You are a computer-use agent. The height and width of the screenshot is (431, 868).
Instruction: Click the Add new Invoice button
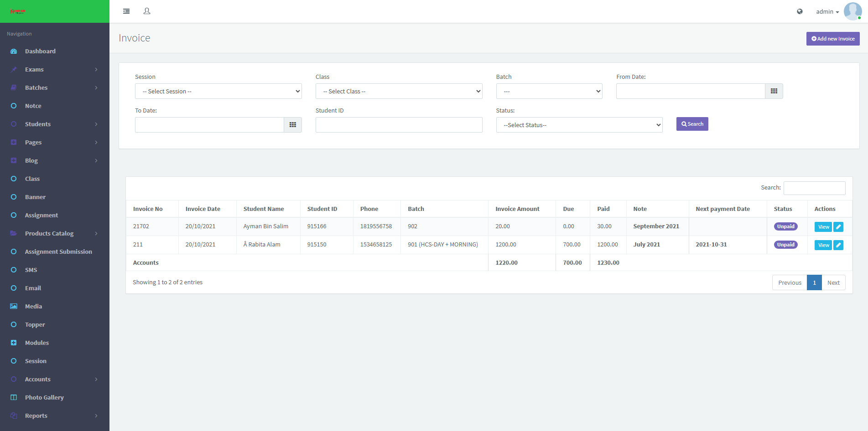pos(832,39)
